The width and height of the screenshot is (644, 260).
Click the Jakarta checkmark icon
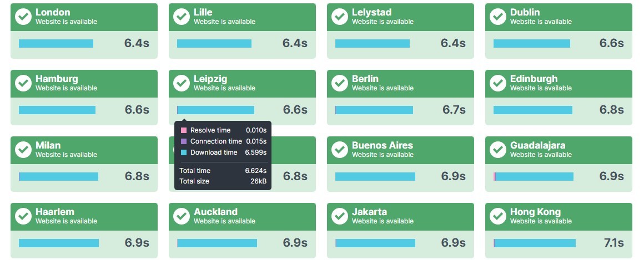tap(340, 216)
